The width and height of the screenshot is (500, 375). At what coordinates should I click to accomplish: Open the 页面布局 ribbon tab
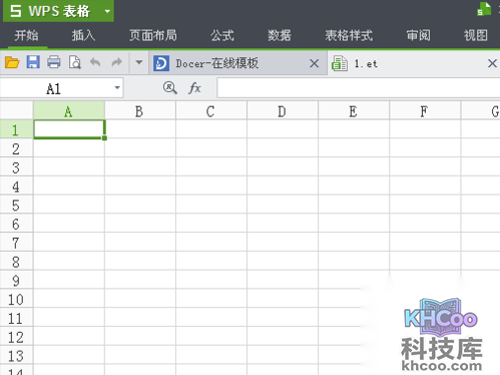click(x=153, y=35)
